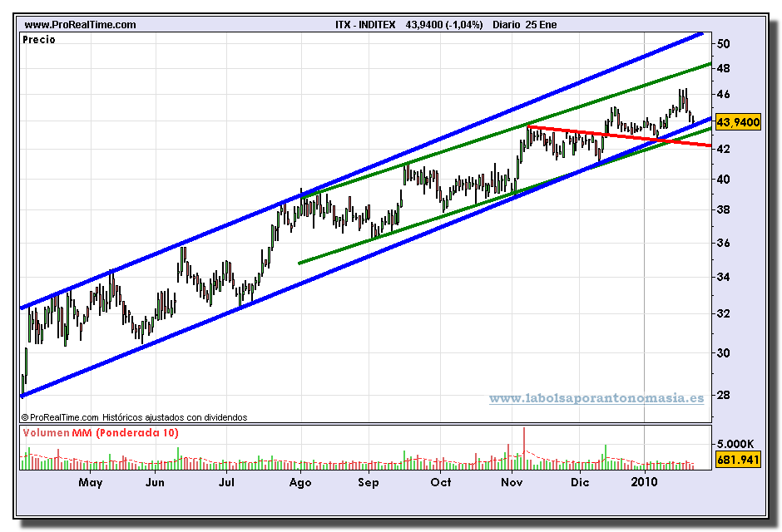Click the ProRealTime.com copyright notice text
782x532 pixels.
(x=134, y=417)
